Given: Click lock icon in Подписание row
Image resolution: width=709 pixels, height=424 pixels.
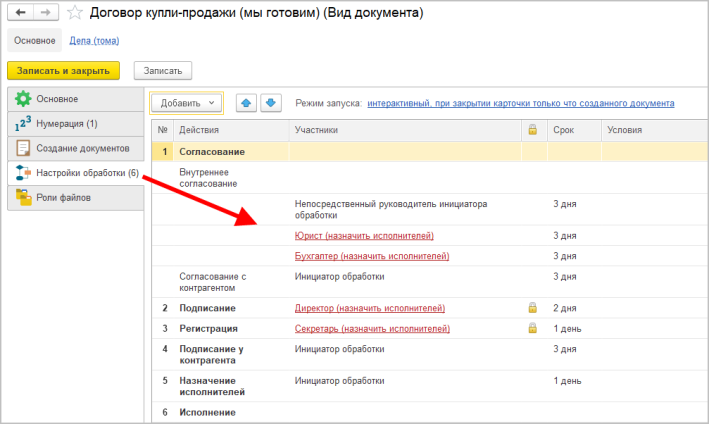Looking at the screenshot, I should tap(533, 308).
